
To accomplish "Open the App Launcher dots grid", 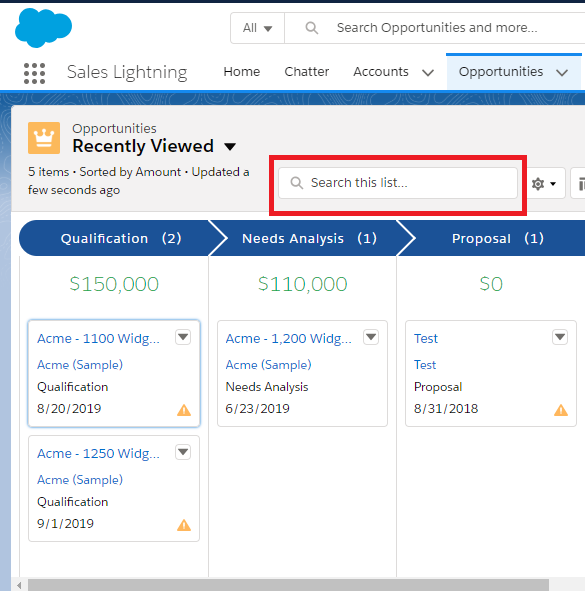I will point(34,73).
